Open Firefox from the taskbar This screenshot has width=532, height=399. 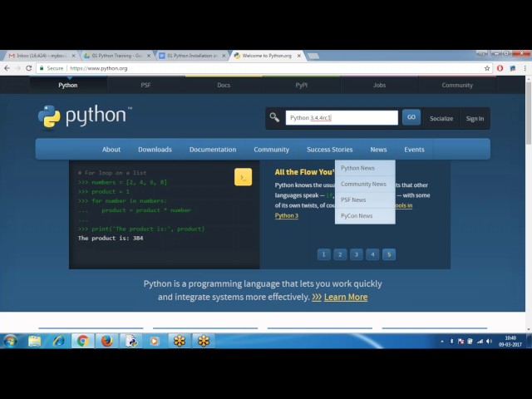point(106,341)
